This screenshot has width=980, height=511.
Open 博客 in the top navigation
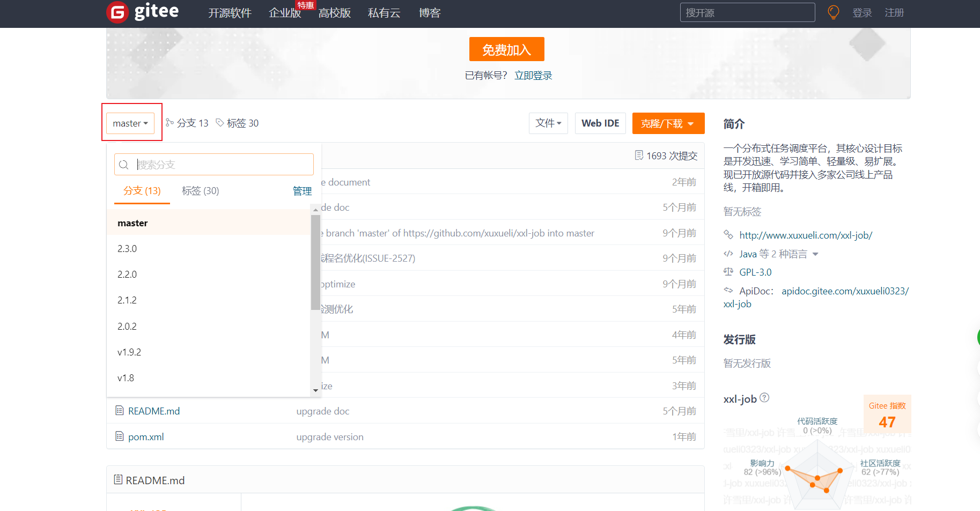click(430, 13)
